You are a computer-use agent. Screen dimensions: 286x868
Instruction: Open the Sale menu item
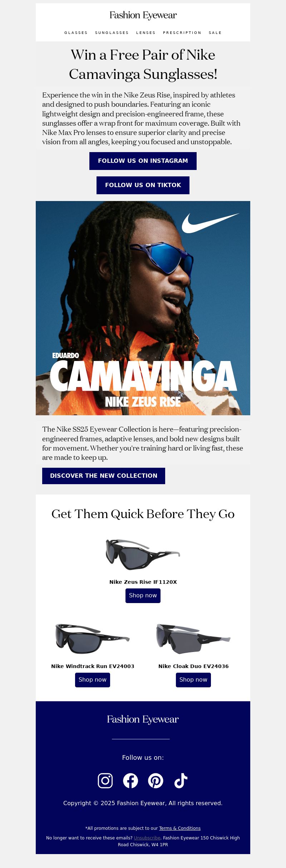[215, 32]
